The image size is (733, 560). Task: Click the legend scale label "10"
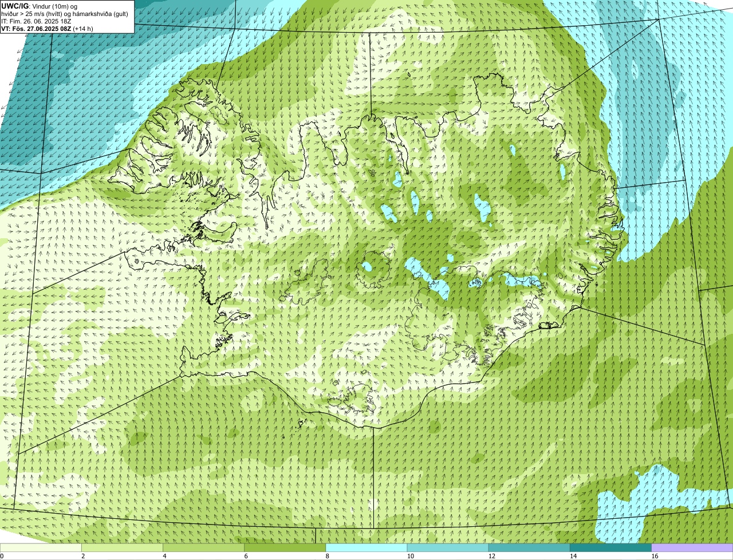tap(410, 556)
